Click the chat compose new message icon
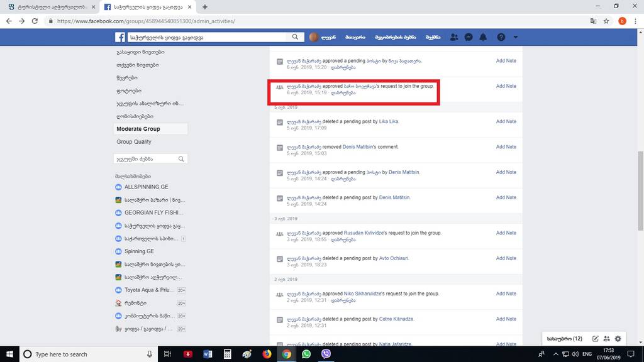Viewport: 644px width, 362px height. 595,339
